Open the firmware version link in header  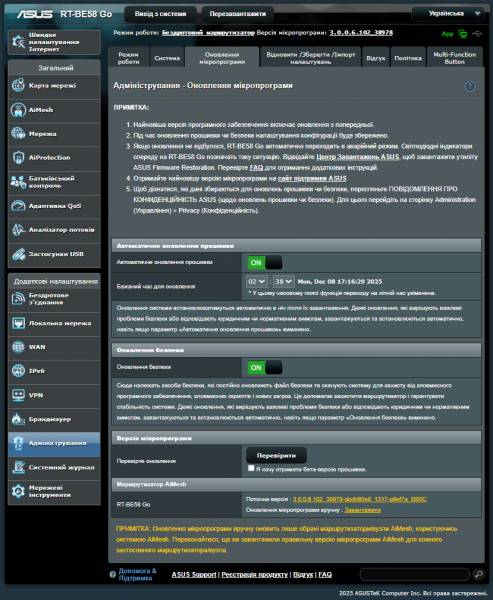[x=361, y=33]
